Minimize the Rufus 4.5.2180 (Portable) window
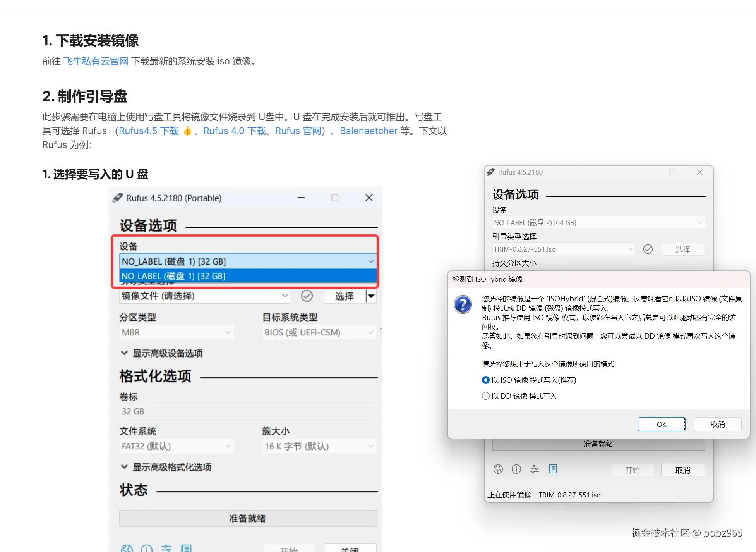The image size is (756, 552). (x=301, y=198)
